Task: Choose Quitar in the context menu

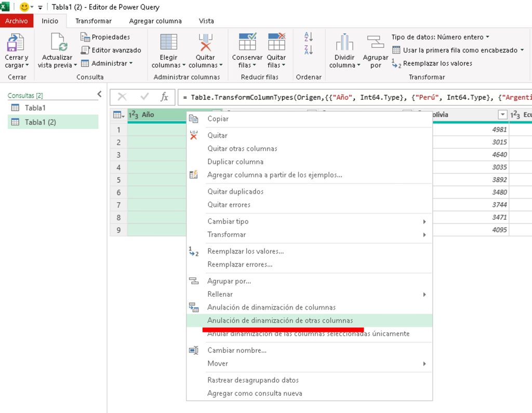Action: click(x=310, y=136)
